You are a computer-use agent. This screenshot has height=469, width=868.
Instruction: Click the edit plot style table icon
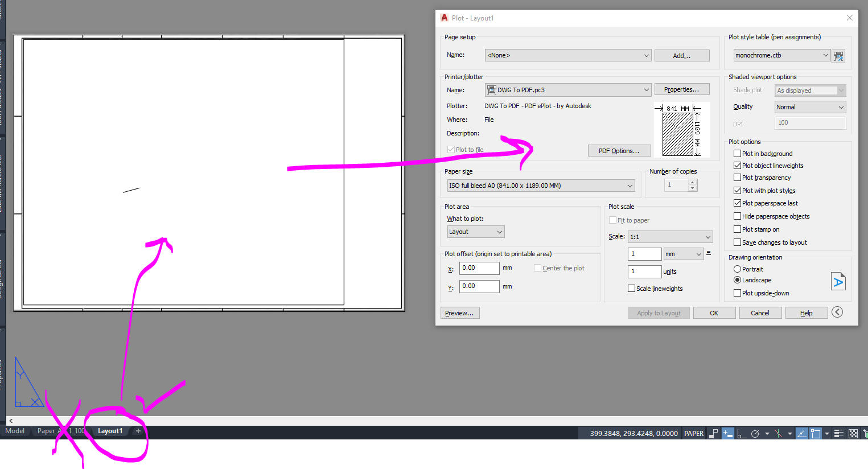click(838, 56)
